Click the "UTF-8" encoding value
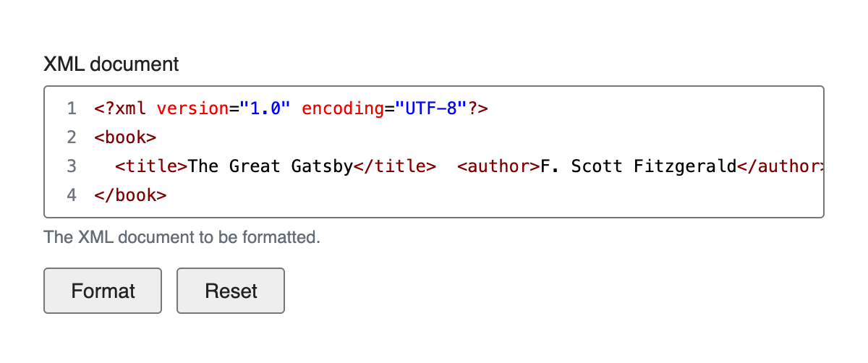This screenshot has height=363, width=868. pyautogui.click(x=431, y=108)
